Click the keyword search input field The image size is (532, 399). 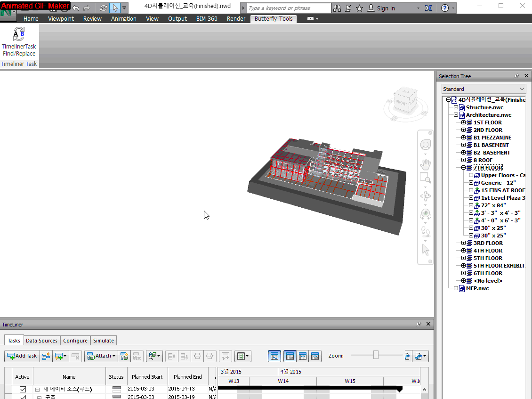[289, 8]
